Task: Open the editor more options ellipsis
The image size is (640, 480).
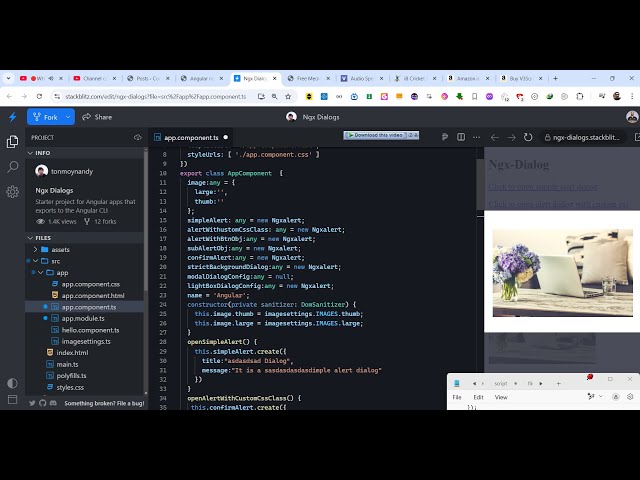Action: coord(477,137)
